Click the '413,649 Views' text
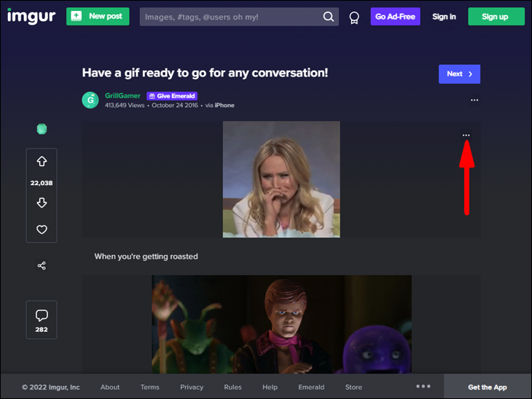 pyautogui.click(x=125, y=105)
